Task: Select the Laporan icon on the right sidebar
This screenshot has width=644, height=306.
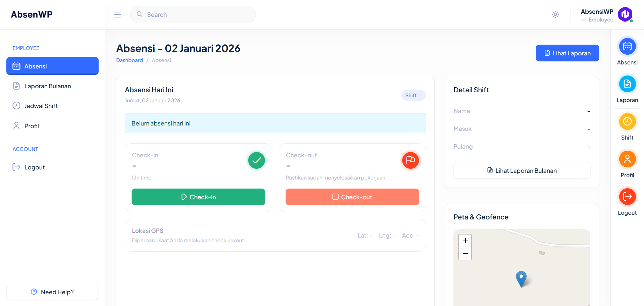Action: pyautogui.click(x=627, y=84)
